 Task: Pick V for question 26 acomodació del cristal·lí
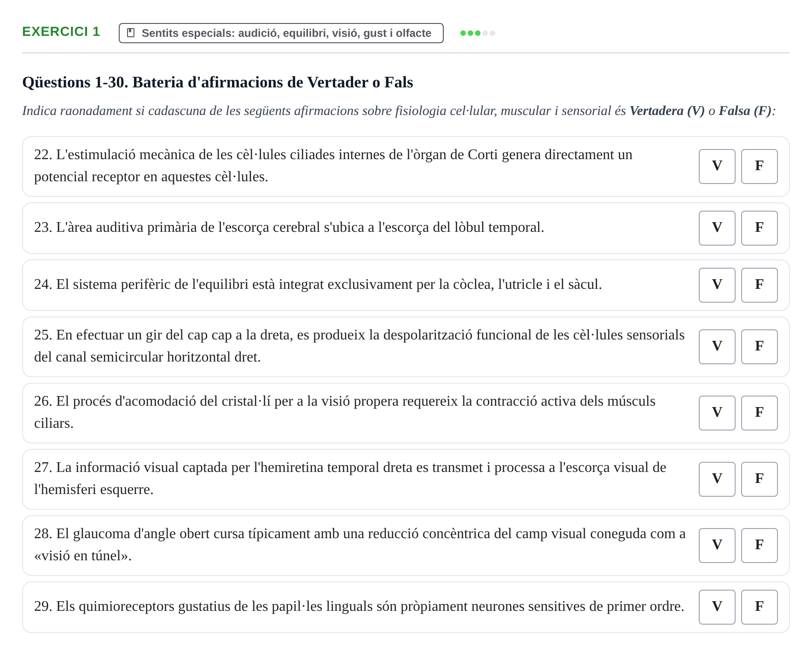pyautogui.click(x=717, y=413)
